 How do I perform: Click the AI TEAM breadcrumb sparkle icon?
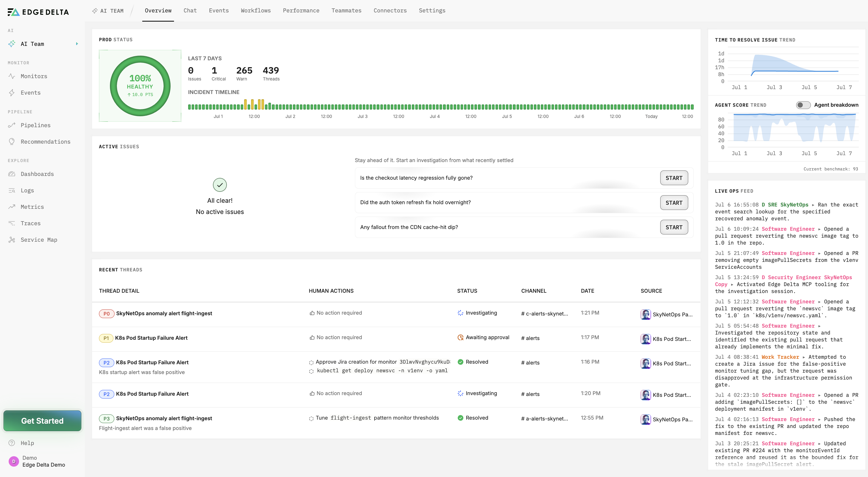pyautogui.click(x=95, y=11)
